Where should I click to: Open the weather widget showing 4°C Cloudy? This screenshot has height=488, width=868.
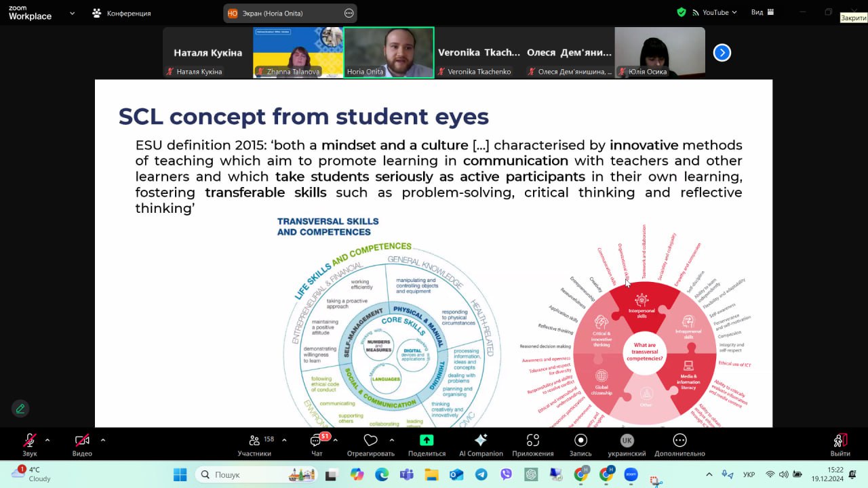tap(33, 474)
